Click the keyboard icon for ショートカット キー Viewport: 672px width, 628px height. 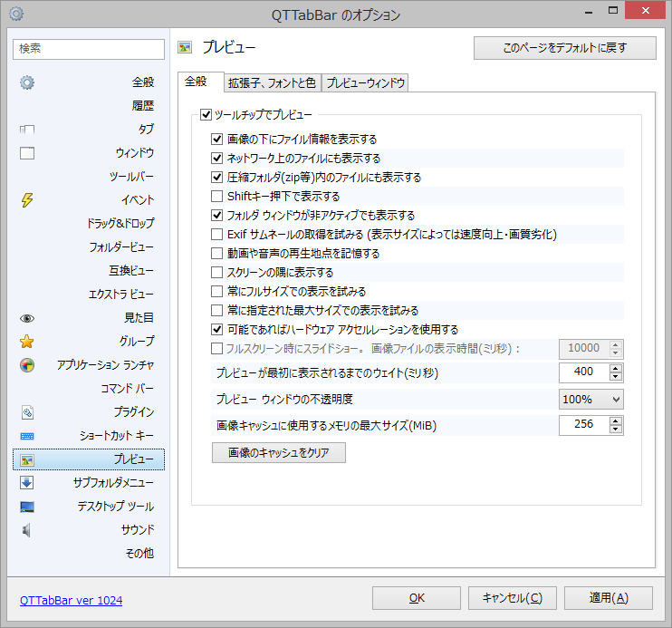coord(27,436)
